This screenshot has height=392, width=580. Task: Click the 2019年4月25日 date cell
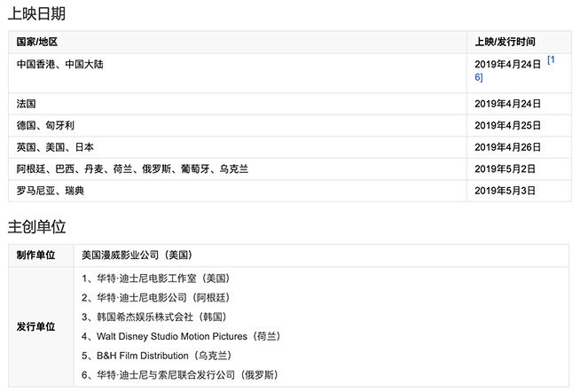pos(506,126)
